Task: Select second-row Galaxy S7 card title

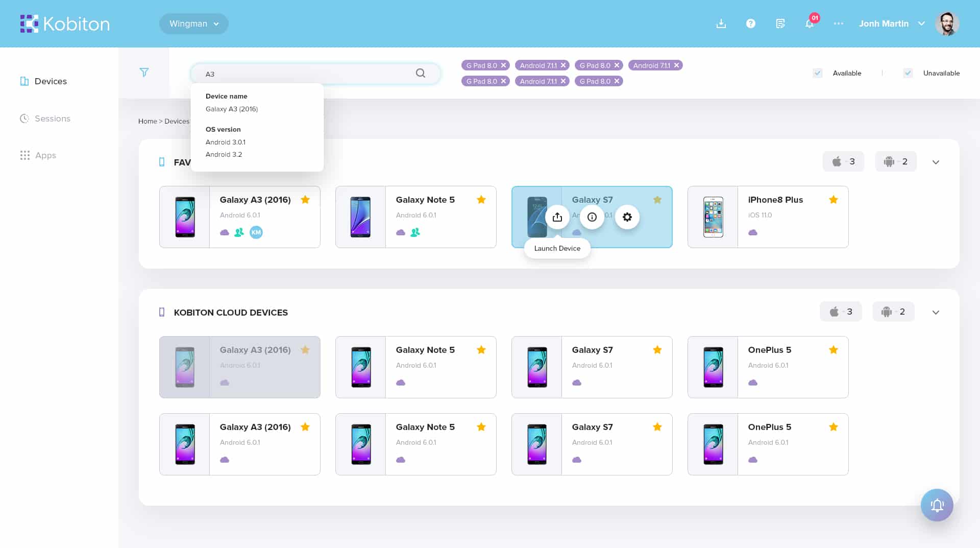Action: pos(592,427)
